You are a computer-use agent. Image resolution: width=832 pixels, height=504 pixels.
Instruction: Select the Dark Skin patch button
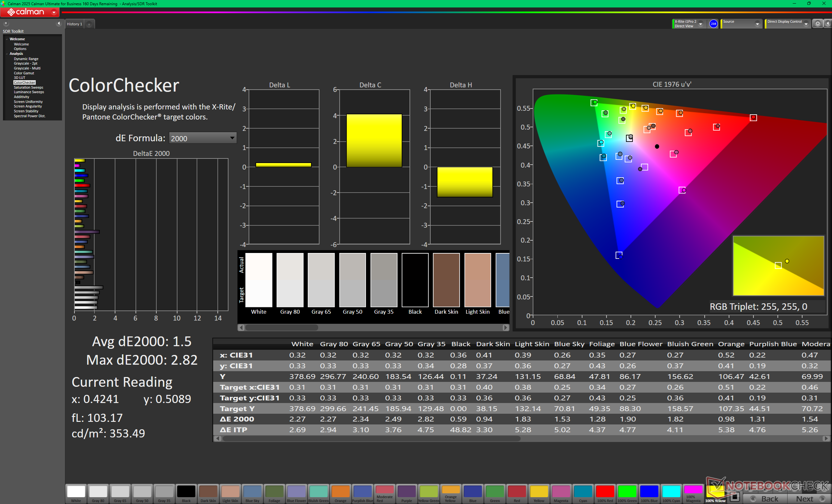pyautogui.click(x=208, y=494)
